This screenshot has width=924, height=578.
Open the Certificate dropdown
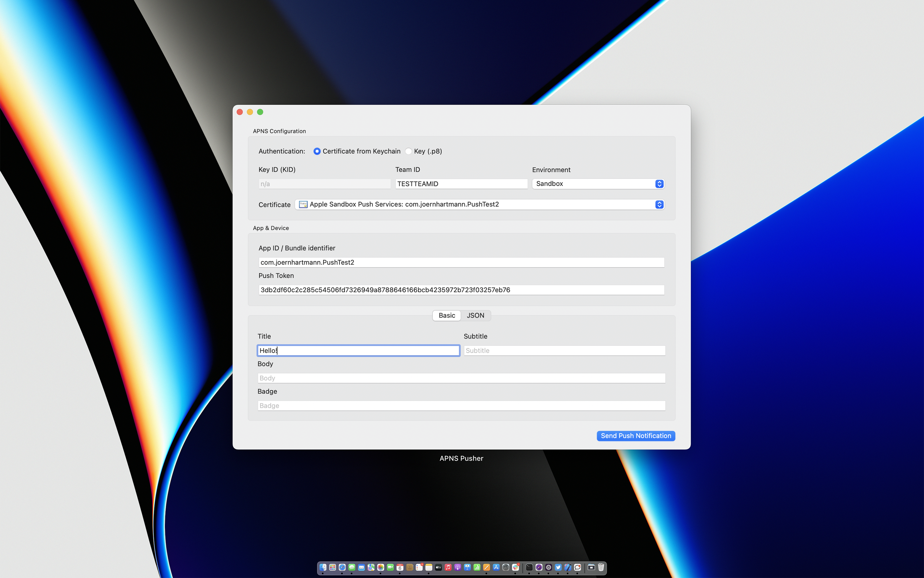[479, 204]
